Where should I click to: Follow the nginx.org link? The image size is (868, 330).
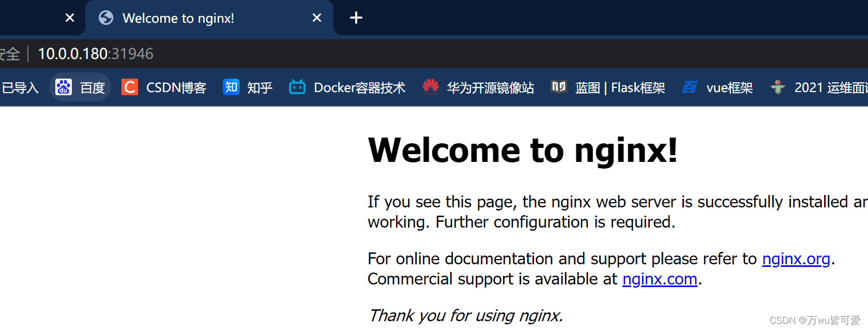pyautogui.click(x=796, y=259)
